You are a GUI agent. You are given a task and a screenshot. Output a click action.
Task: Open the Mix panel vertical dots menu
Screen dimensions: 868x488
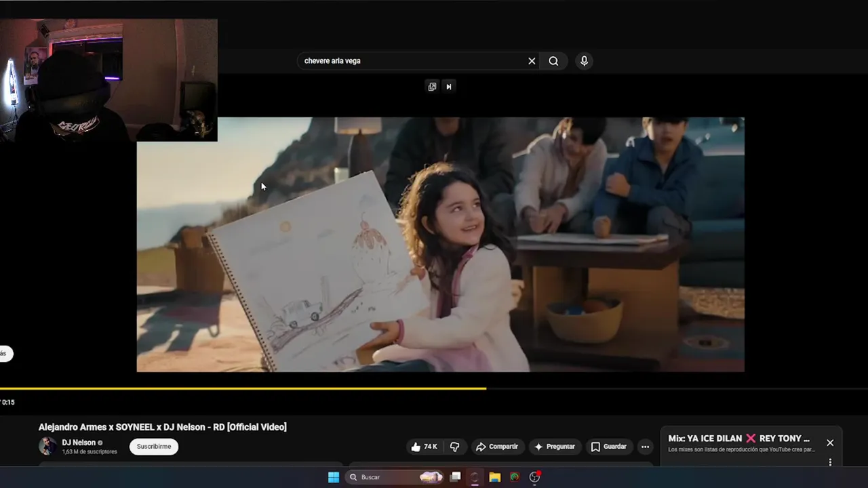830,462
